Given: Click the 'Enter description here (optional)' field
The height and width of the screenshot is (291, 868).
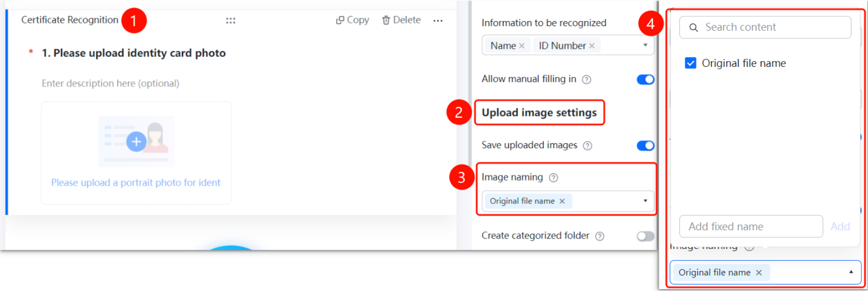Looking at the screenshot, I should [x=110, y=83].
